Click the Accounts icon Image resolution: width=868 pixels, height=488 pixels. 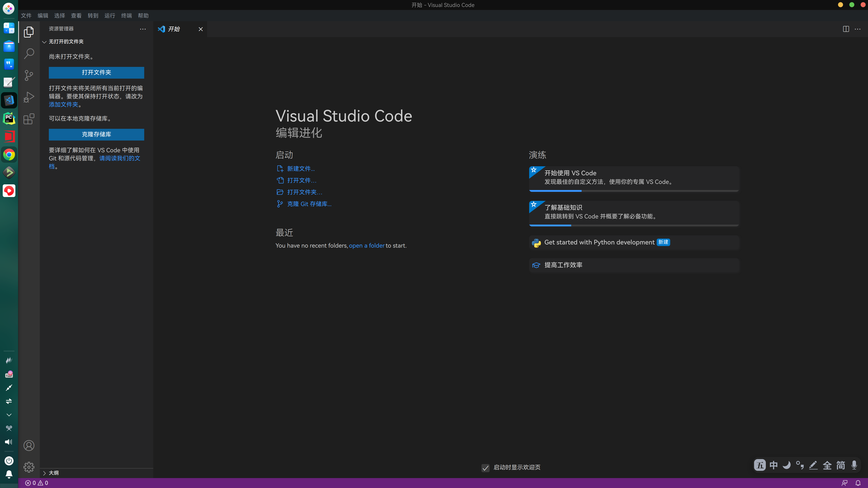click(x=29, y=446)
